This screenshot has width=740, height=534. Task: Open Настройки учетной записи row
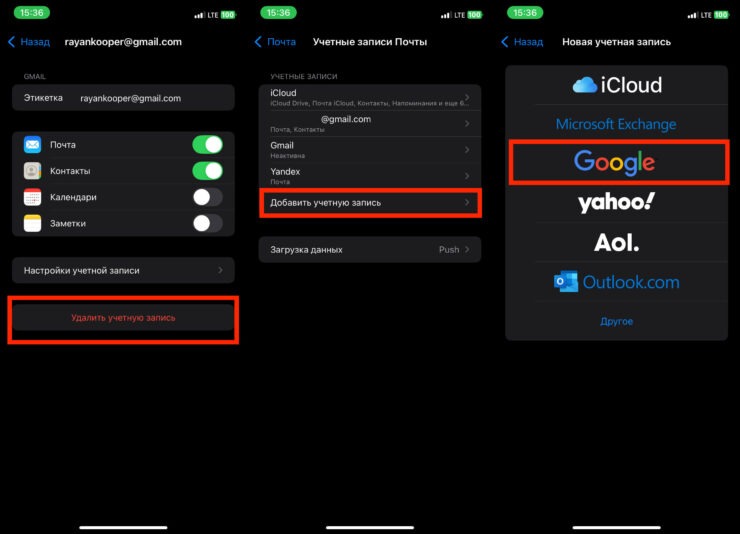tap(123, 270)
